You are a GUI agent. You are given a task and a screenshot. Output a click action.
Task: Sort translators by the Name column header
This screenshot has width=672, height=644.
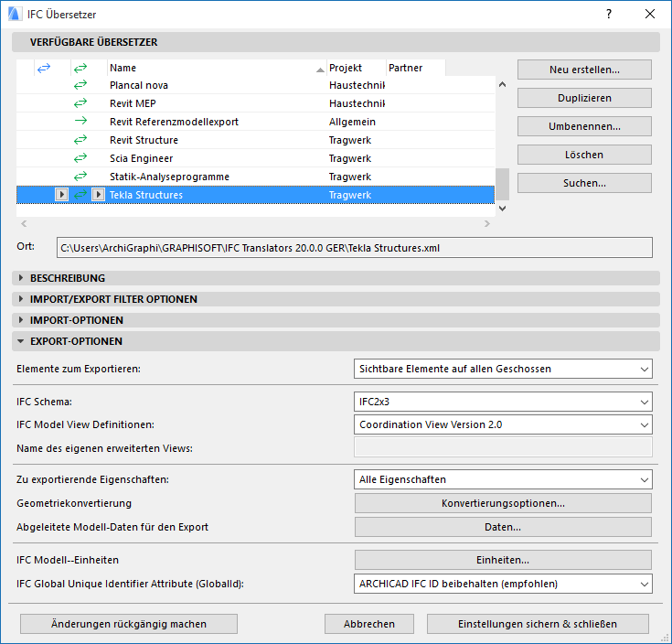tap(217, 68)
